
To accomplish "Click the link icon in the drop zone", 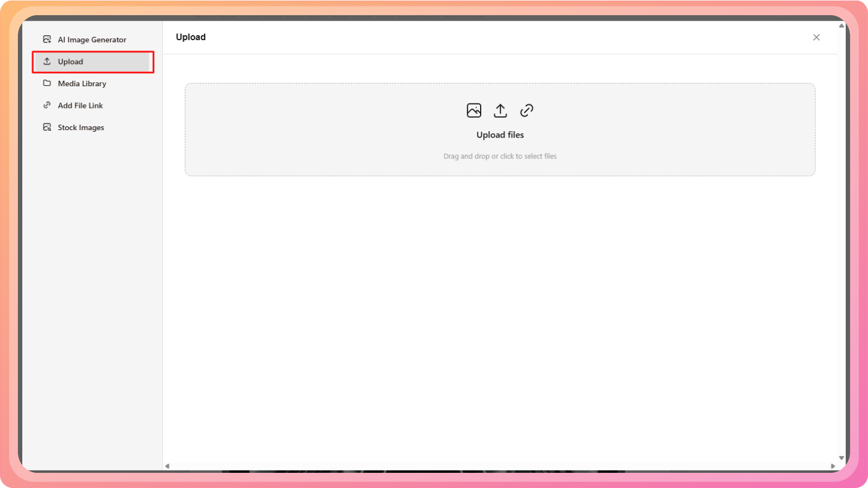I will (526, 111).
